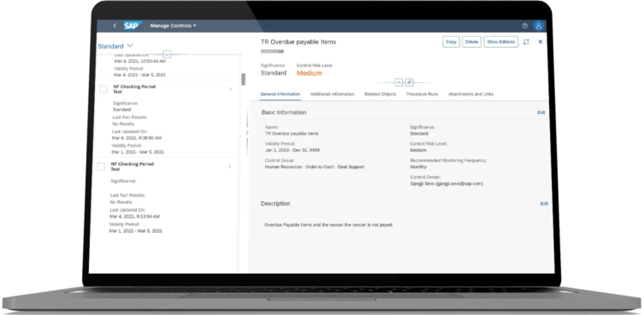Switch to Additional Information tab
This screenshot has height=315, width=644.
332,94
